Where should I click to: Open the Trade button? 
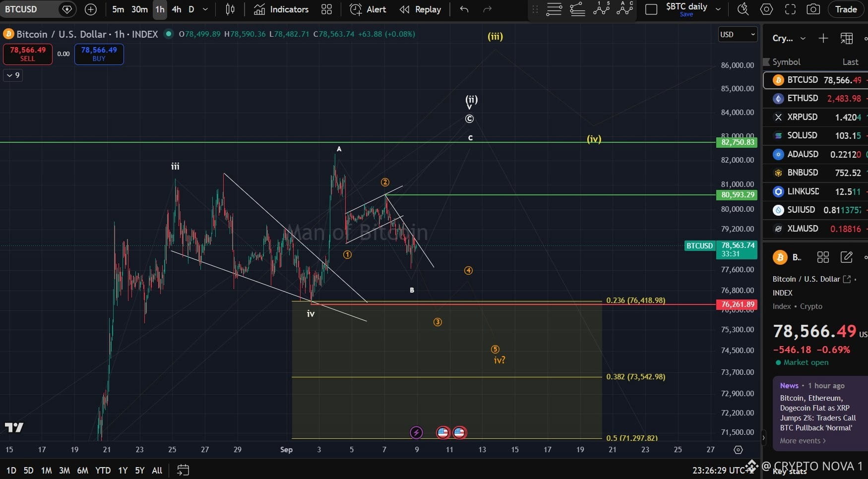[846, 9]
